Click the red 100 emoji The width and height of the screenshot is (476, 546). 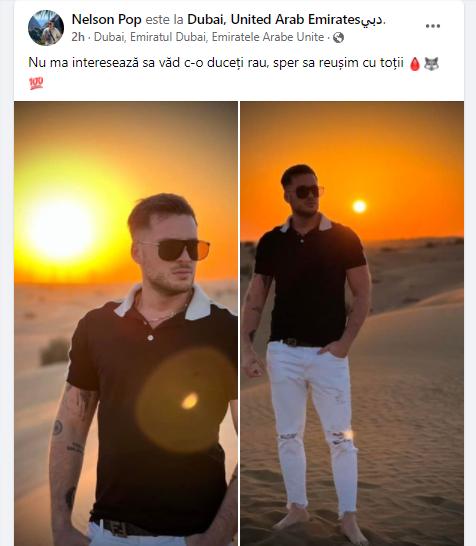[x=36, y=83]
